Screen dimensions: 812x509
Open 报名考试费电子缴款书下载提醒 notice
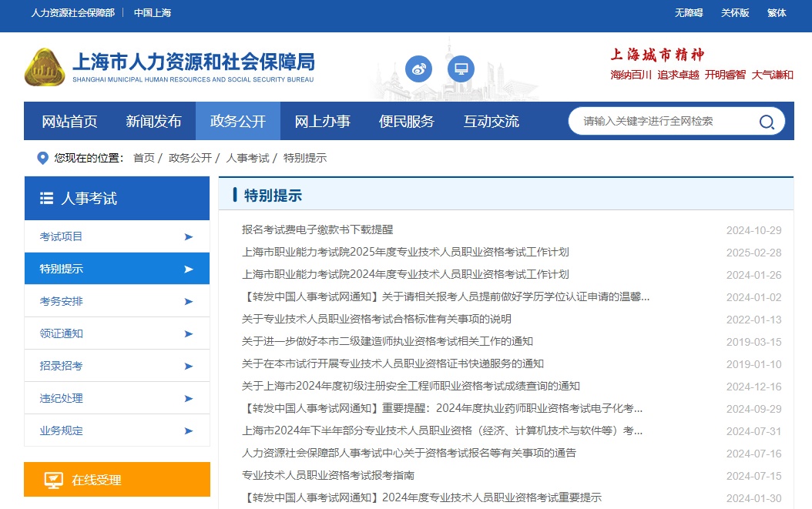point(317,230)
